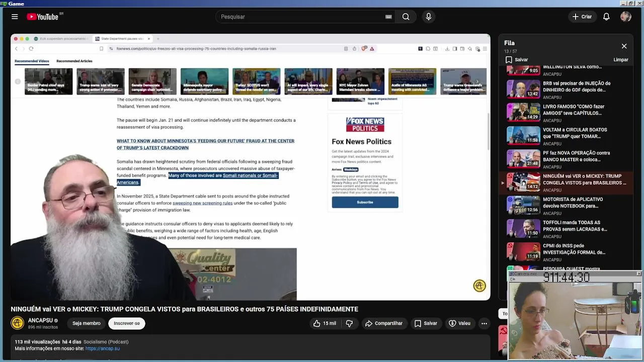Click the browser hamburger menu in the video
644x362 pixels.
point(485,49)
